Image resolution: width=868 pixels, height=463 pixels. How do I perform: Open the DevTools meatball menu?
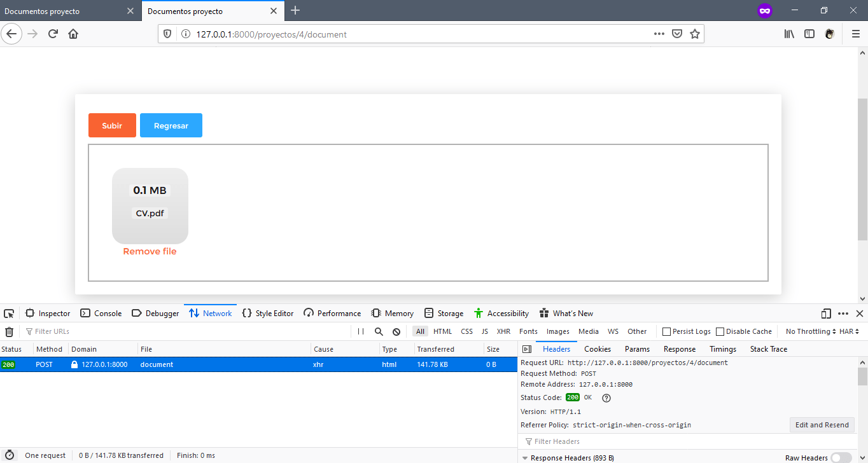pos(843,313)
